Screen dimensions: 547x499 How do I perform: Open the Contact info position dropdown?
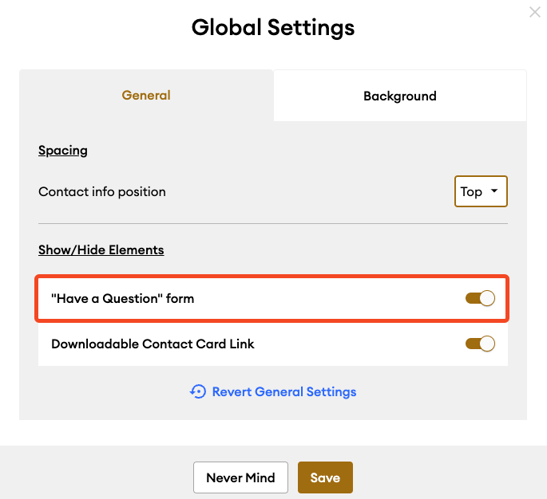(x=481, y=191)
